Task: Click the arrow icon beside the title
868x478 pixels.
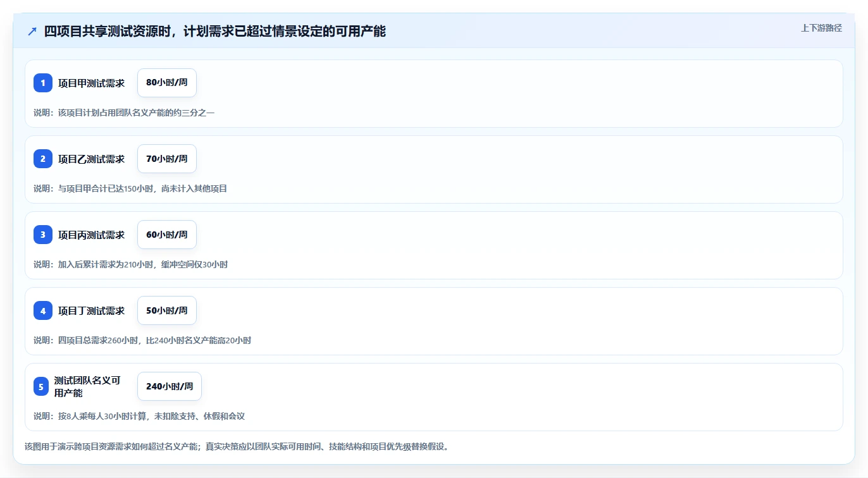Action: [x=32, y=32]
